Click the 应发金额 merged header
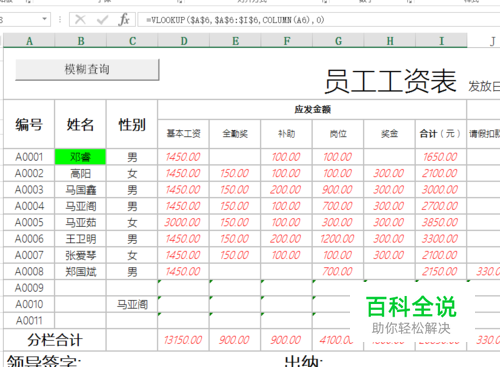The image size is (500, 367). [x=312, y=109]
